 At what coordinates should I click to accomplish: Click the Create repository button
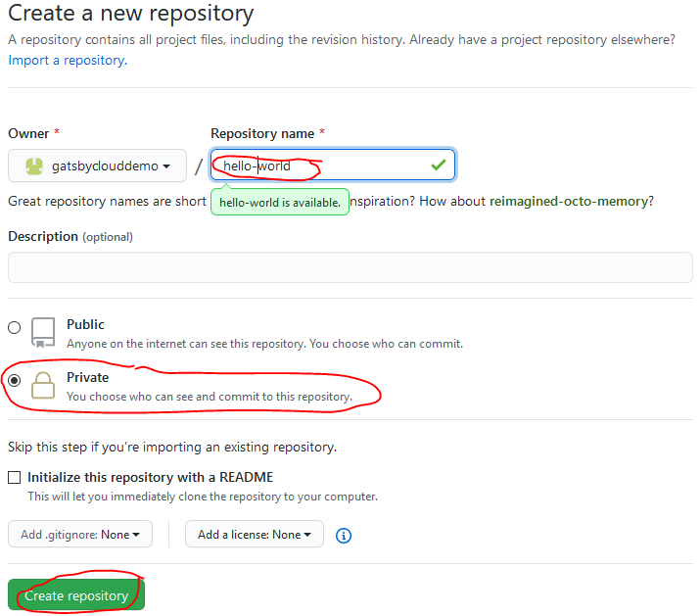tap(76, 595)
